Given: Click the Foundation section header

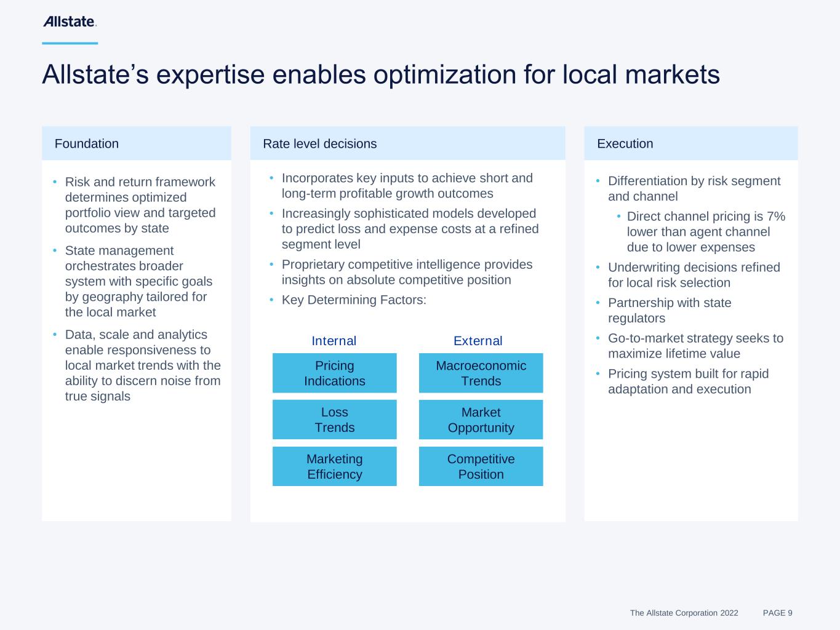Looking at the screenshot, I should click(x=87, y=143).
